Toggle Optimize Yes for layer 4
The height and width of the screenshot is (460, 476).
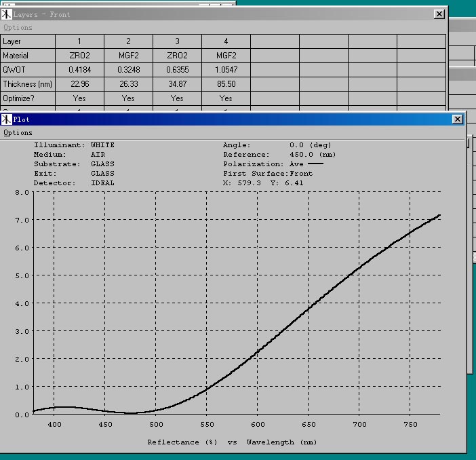[x=226, y=98]
